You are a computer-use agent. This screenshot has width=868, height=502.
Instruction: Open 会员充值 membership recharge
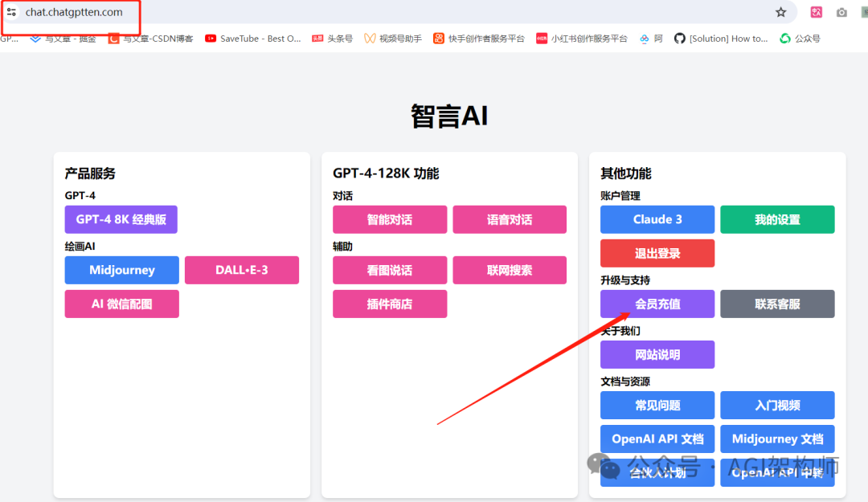(x=657, y=304)
